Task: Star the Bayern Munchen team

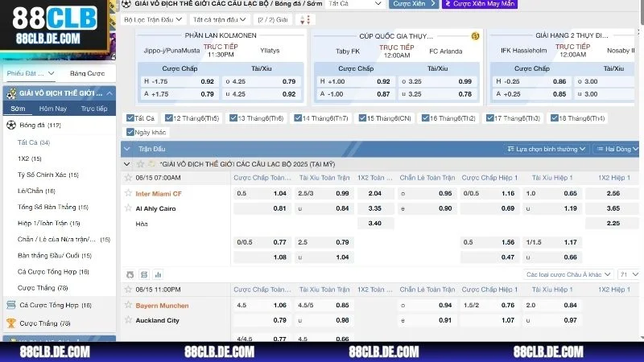Action: tap(128, 305)
